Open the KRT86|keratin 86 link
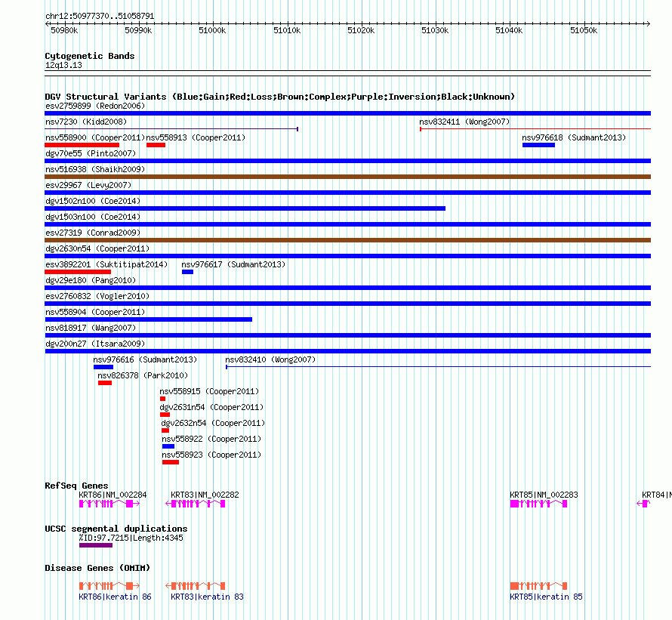The width and height of the screenshot is (672, 620). point(116,597)
